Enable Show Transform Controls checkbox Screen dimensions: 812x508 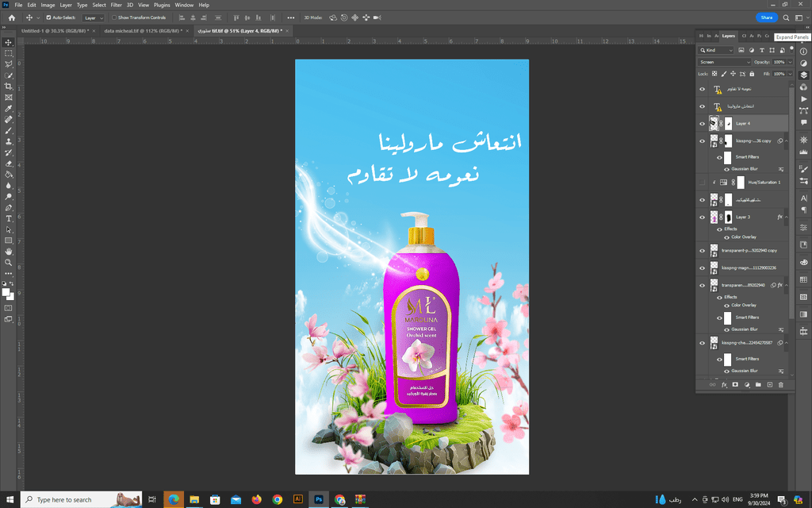point(114,17)
